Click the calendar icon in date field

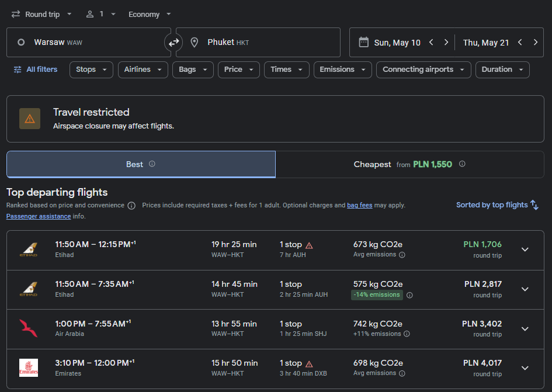point(363,42)
